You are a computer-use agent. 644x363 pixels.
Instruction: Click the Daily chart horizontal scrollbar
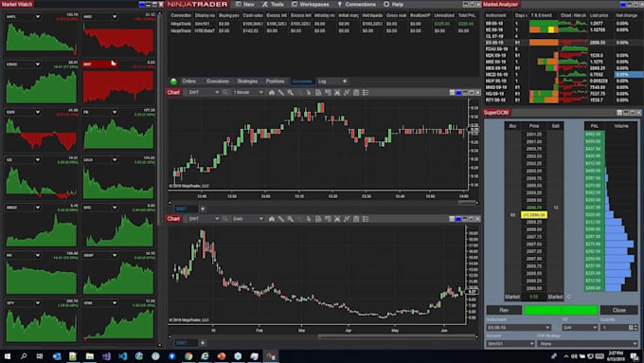[396, 336]
